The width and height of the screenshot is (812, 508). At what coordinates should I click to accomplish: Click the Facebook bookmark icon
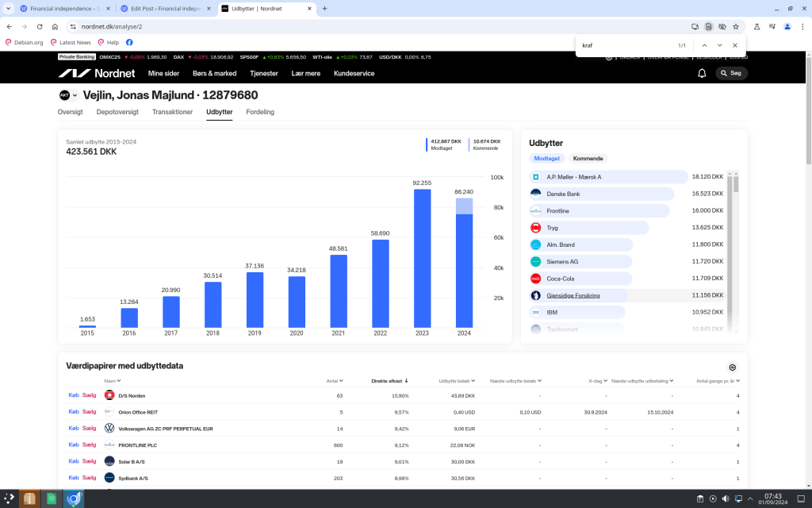[x=129, y=42]
